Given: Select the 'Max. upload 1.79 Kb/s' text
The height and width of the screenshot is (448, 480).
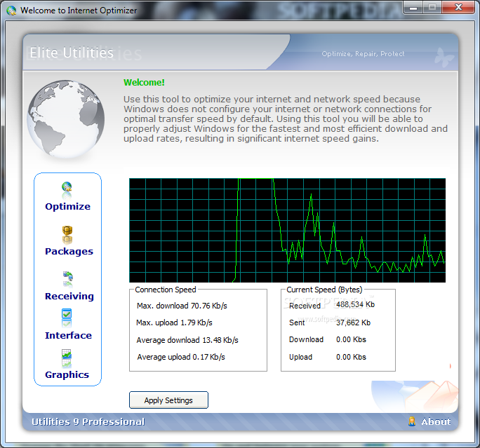Looking at the screenshot, I should click(x=174, y=323).
